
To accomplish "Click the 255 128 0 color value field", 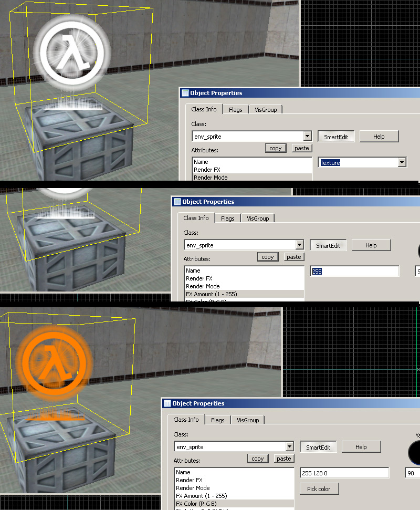I will pos(344,473).
